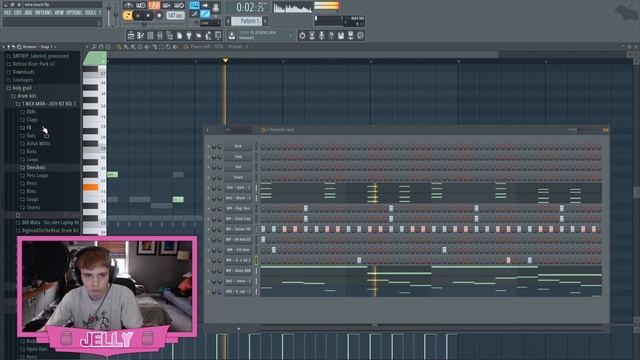Enable first step of Kick row
The height and width of the screenshot is (360, 640).
[x=263, y=147]
